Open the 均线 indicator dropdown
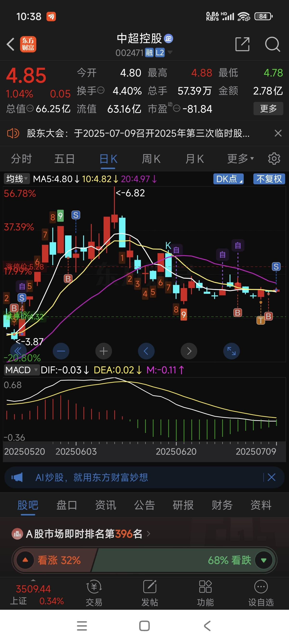This screenshot has height=644, width=289. (17, 179)
